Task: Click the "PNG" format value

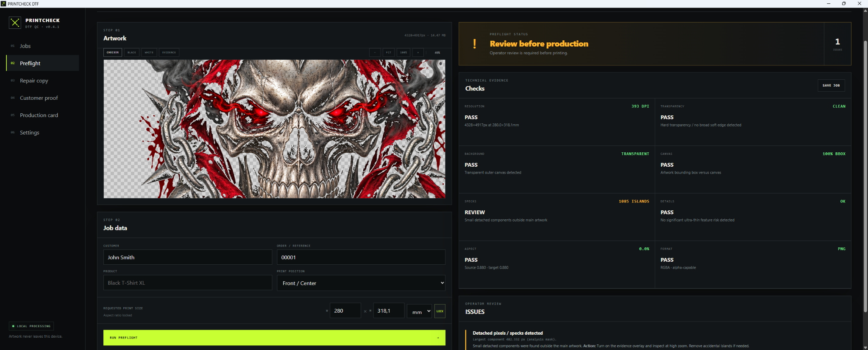Action: [841, 249]
